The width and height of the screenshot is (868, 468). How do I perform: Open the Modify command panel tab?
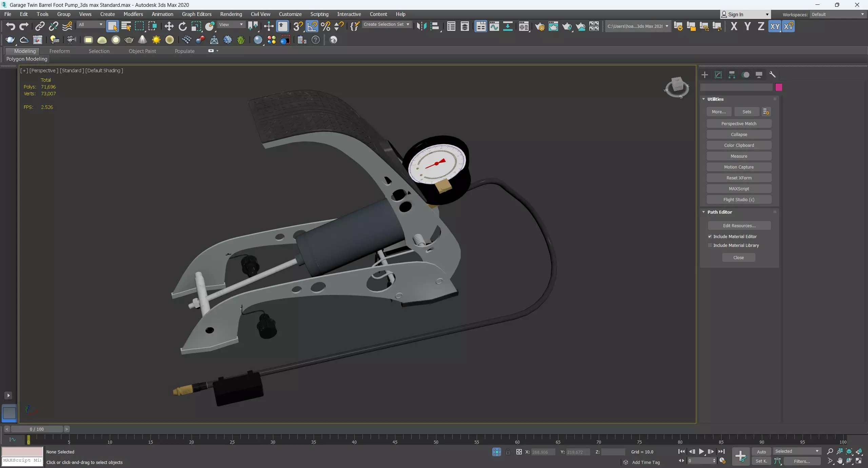(x=718, y=75)
